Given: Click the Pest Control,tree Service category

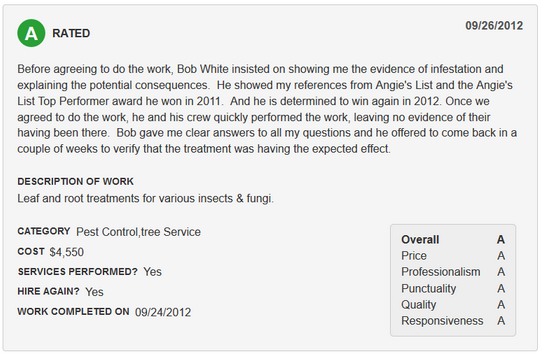Looking at the screenshot, I should tap(138, 232).
